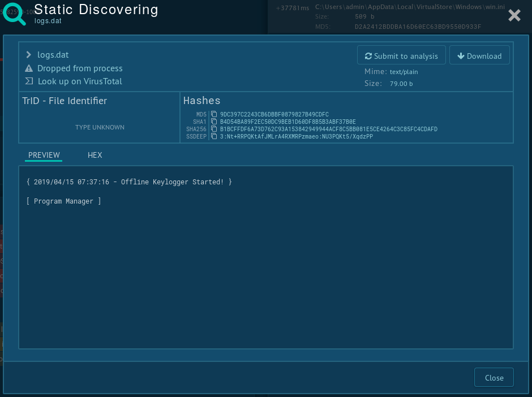The width and height of the screenshot is (532, 397).
Task: Expand the logs.dat chevron arrow
Action: pyautogui.click(x=29, y=55)
